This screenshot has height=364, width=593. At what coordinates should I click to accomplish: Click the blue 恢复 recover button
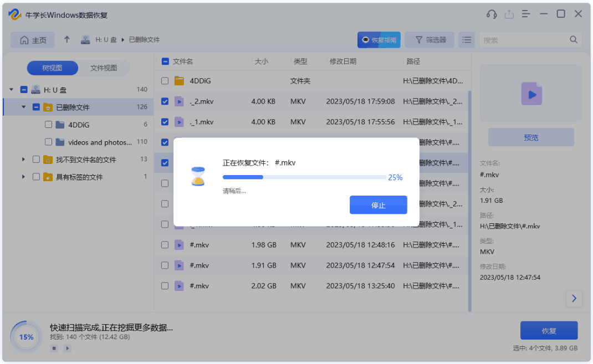(x=549, y=330)
